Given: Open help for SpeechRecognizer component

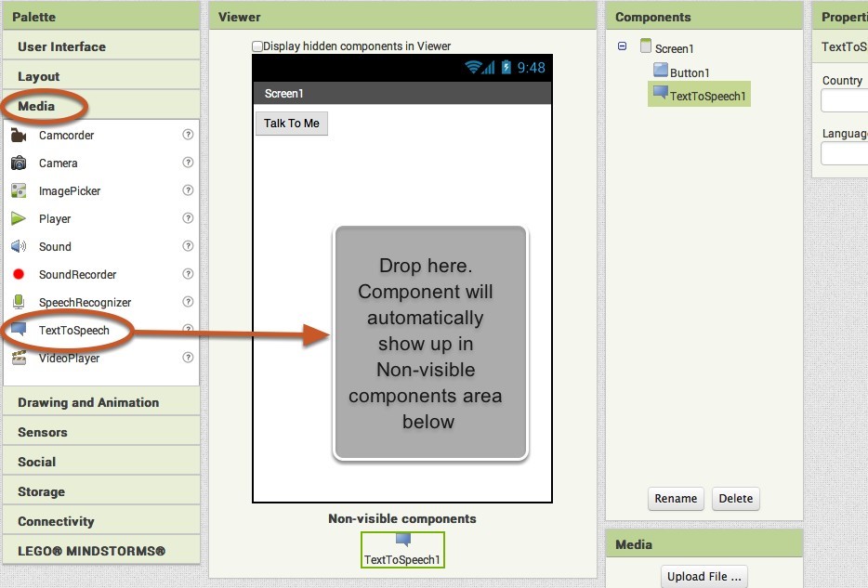Looking at the screenshot, I should [x=189, y=302].
